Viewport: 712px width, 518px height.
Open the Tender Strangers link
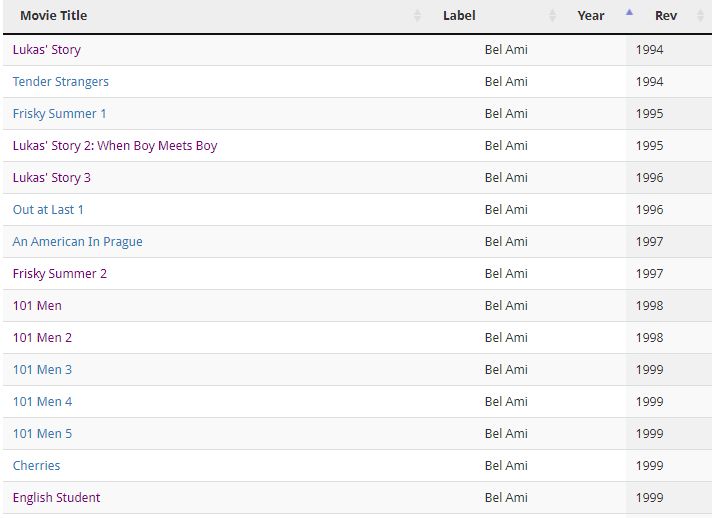coord(61,82)
